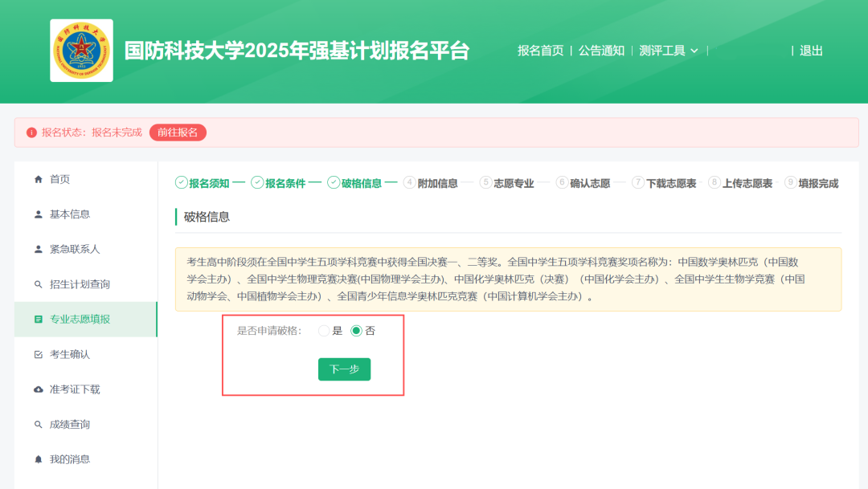Open 准考证下载 sidebar item

pyautogui.click(x=86, y=389)
